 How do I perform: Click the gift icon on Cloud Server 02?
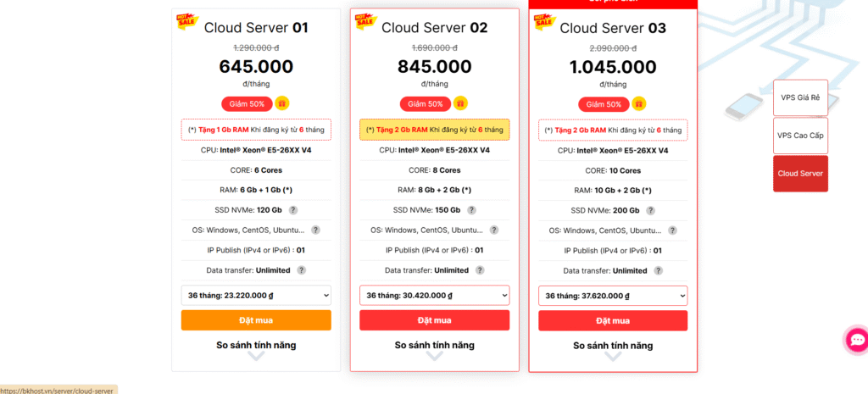point(460,103)
